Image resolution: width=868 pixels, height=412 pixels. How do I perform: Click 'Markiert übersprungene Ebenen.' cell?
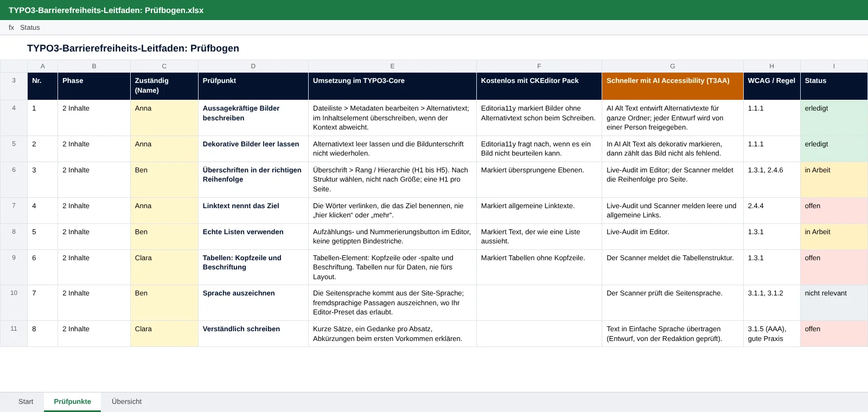pos(539,179)
